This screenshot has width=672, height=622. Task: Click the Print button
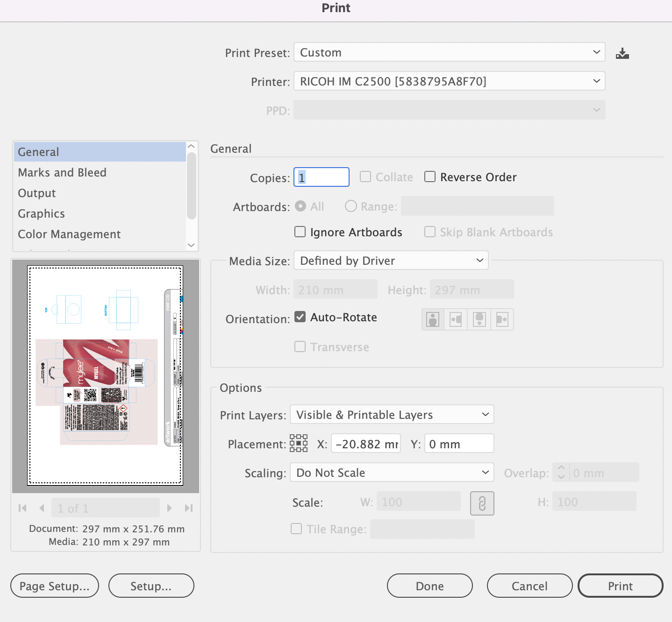[x=620, y=586]
